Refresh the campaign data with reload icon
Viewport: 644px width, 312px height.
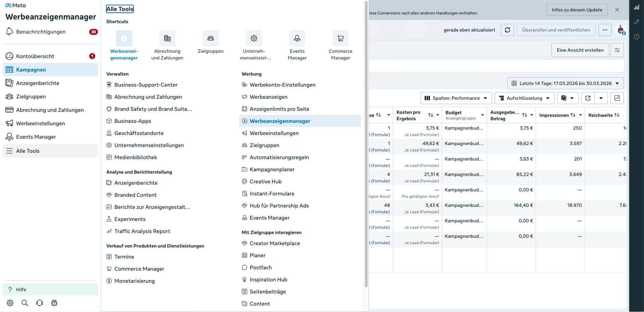coord(507,30)
